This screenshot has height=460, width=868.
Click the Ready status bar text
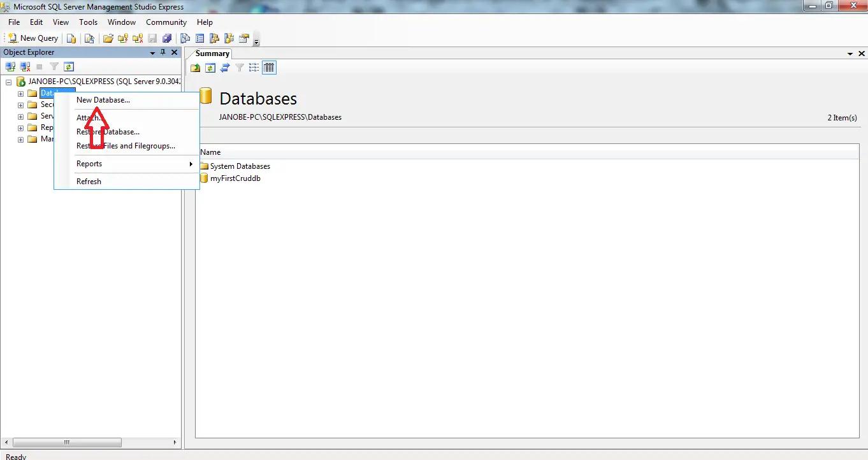pyautogui.click(x=16, y=456)
